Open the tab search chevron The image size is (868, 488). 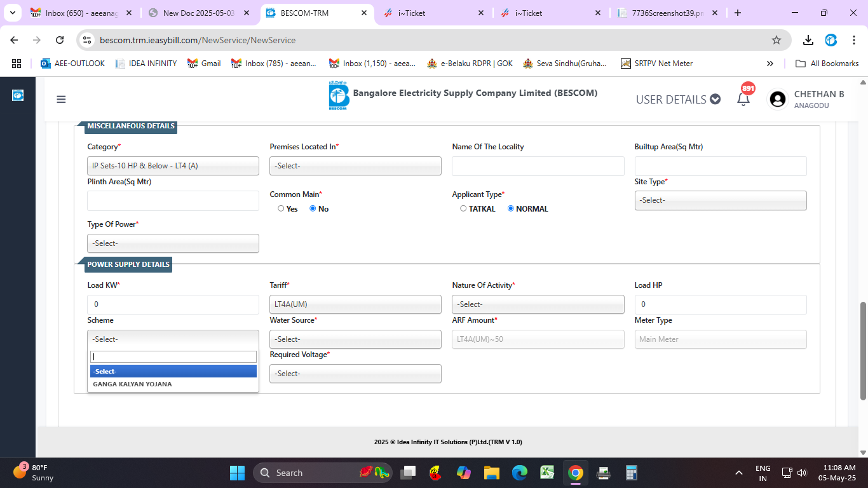tap(12, 13)
